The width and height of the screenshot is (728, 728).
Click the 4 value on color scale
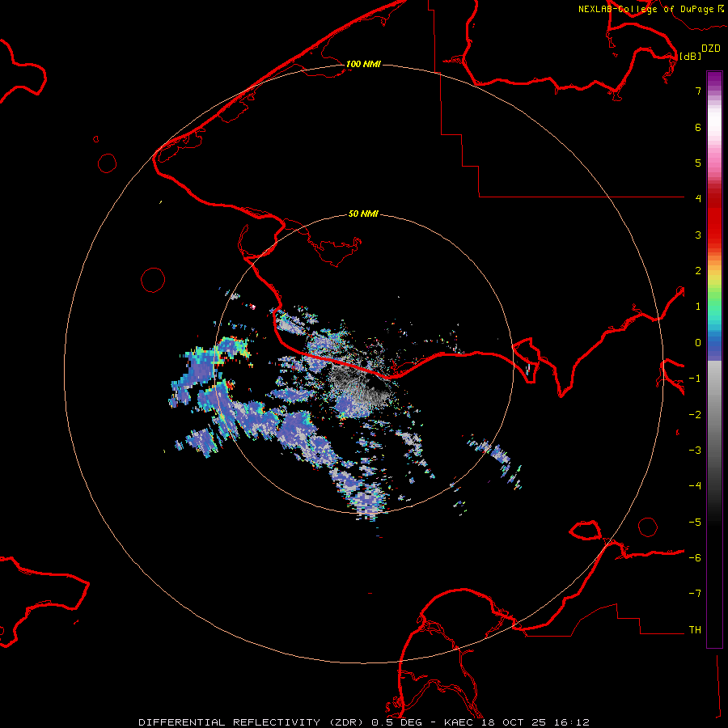(698, 199)
